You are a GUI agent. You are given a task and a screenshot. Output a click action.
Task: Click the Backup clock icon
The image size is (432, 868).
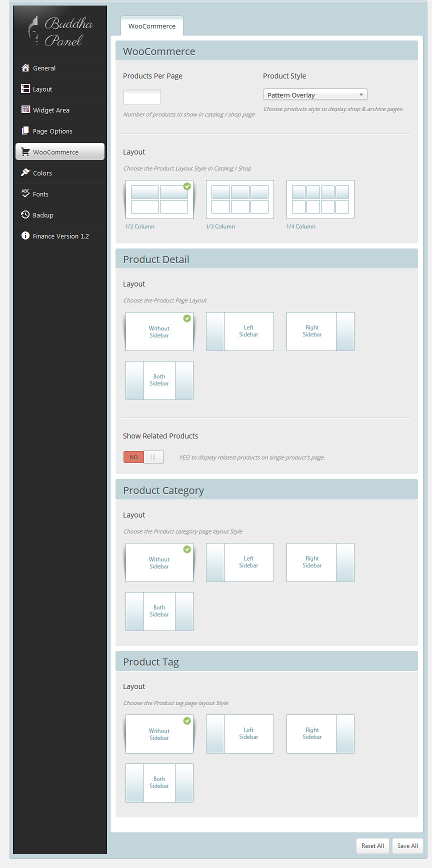point(25,215)
